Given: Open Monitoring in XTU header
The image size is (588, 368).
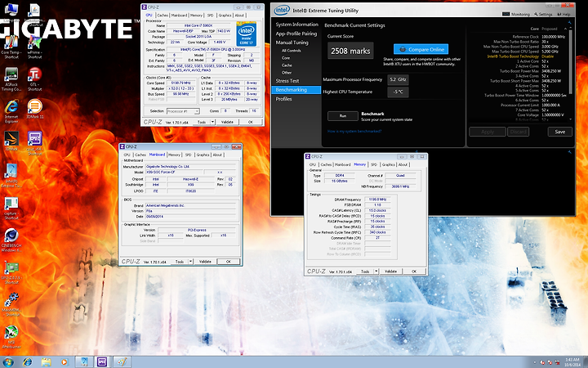Looking at the screenshot, I should click(516, 14).
